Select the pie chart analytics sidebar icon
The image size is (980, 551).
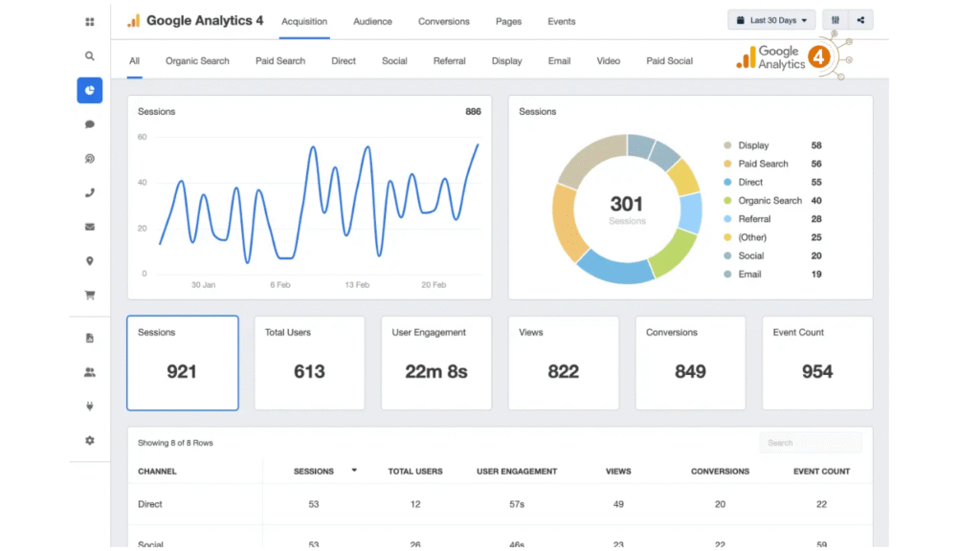point(90,91)
